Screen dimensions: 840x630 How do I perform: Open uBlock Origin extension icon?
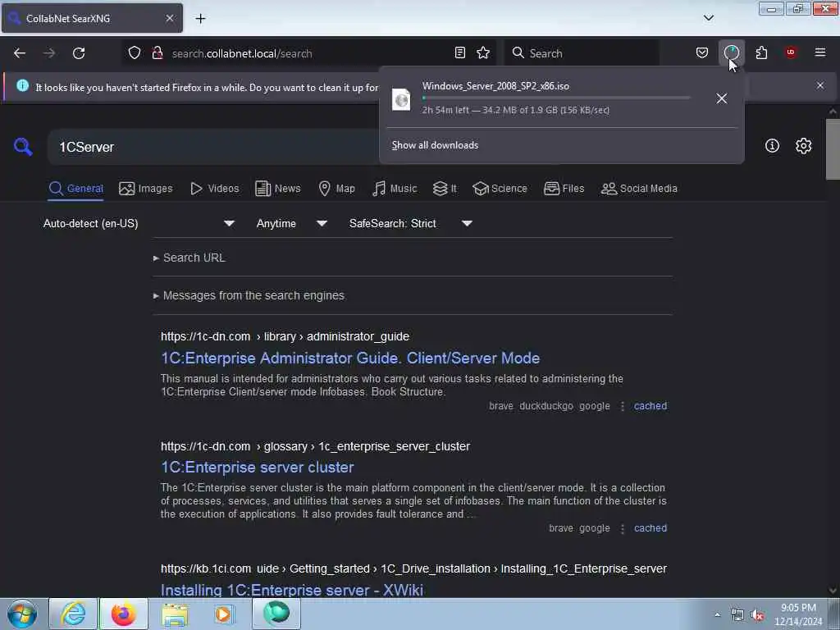(791, 52)
